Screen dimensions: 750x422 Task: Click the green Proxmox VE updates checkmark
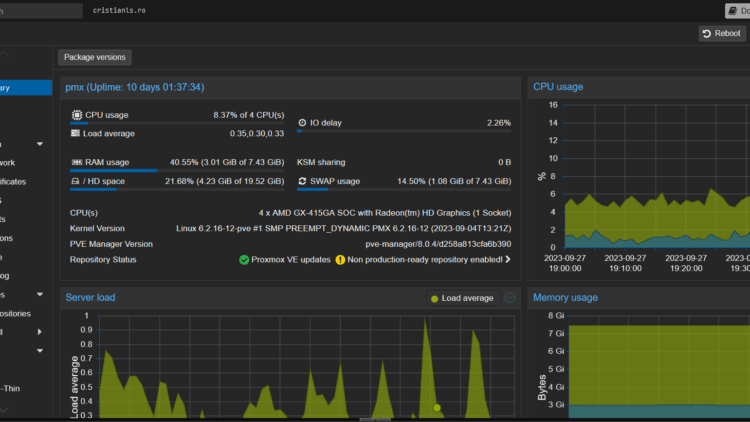[244, 260]
